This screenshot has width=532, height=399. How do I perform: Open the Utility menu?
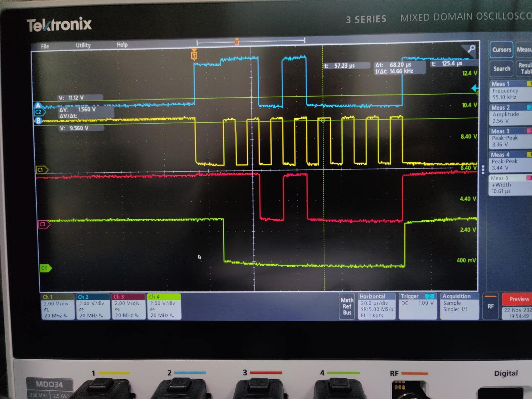83,45
